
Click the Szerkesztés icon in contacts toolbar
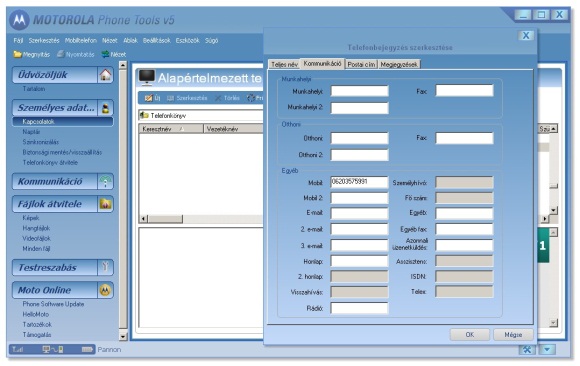pyautogui.click(x=171, y=98)
